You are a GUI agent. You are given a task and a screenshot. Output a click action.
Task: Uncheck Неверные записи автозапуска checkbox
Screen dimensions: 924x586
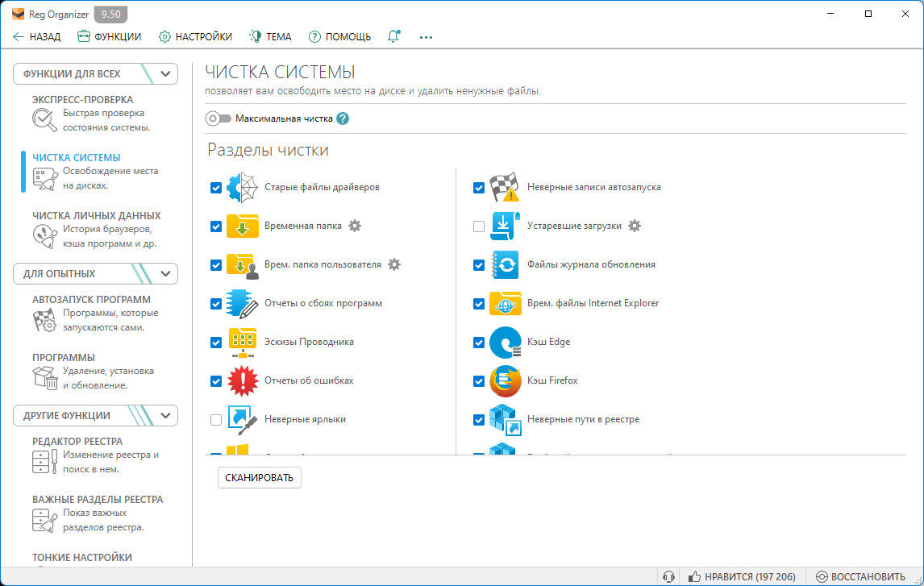pos(478,187)
